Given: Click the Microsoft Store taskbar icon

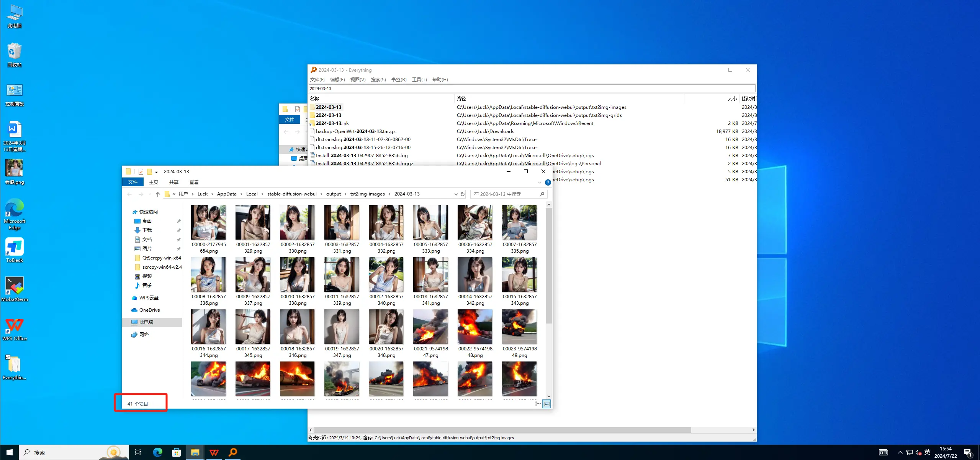Looking at the screenshot, I should pos(176,452).
